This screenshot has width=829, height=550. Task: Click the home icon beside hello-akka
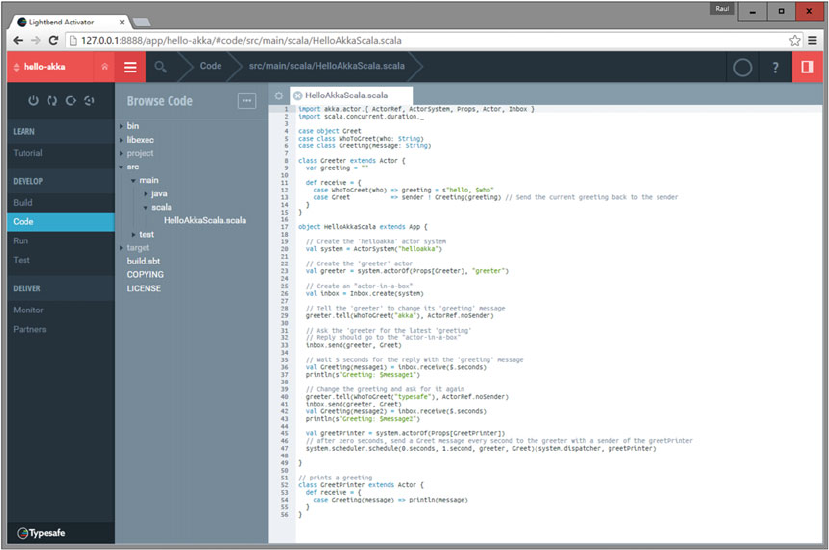pyautogui.click(x=105, y=67)
